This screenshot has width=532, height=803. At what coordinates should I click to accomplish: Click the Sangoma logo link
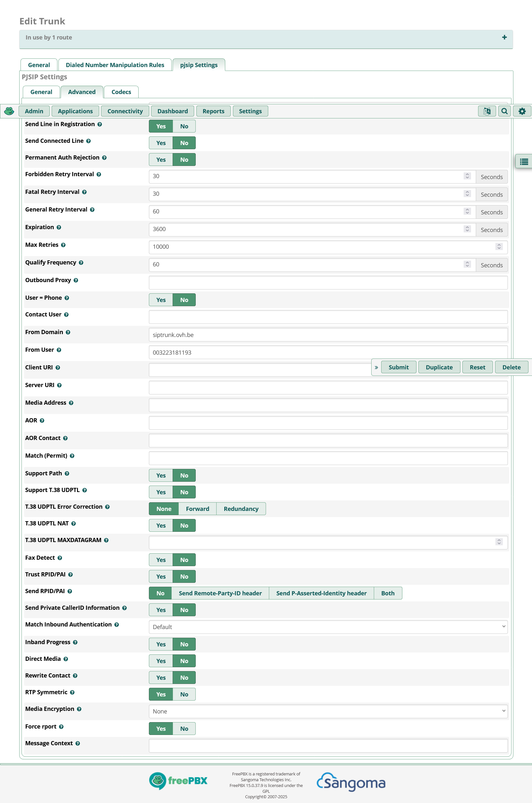pos(351,782)
